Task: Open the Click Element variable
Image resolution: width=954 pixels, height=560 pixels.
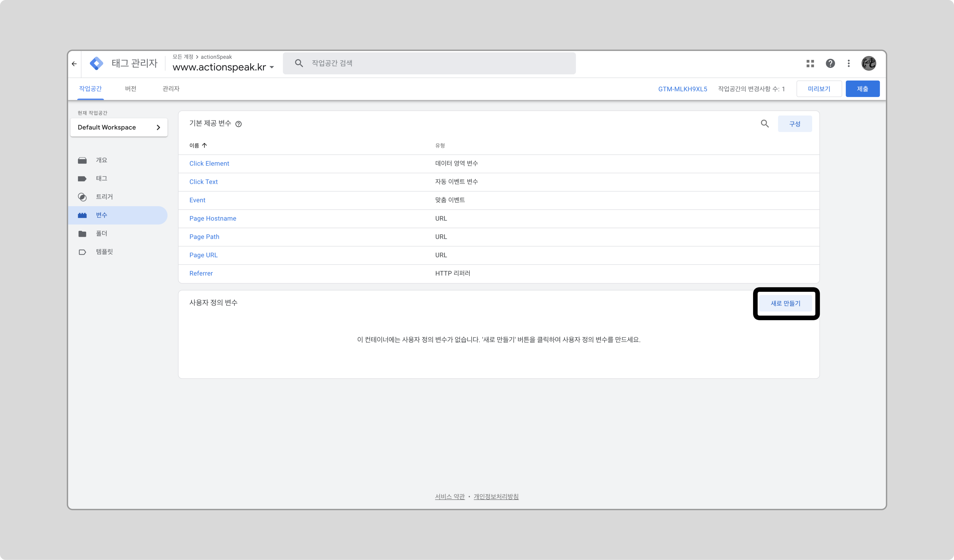Action: 209,164
